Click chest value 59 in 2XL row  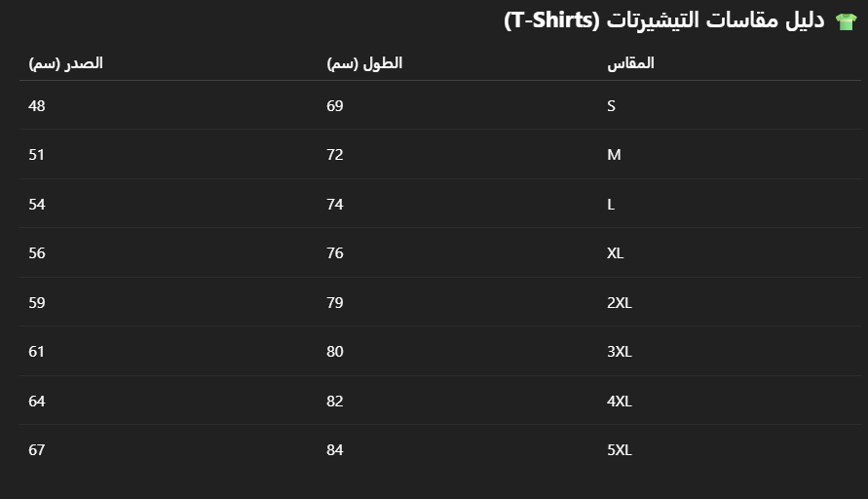[x=37, y=303]
